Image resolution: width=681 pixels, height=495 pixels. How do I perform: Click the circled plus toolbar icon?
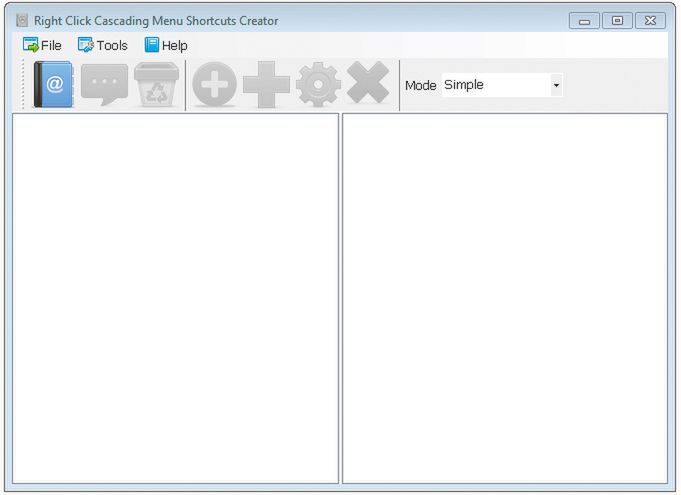click(214, 84)
